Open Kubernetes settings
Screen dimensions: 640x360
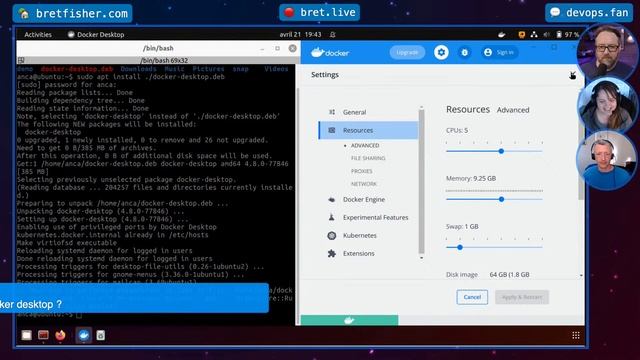[x=360, y=236]
